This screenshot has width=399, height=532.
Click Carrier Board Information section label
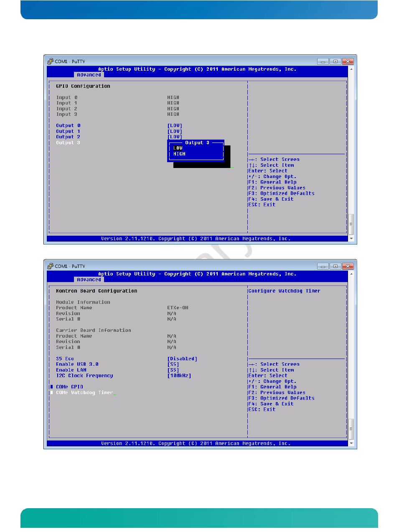pyautogui.click(x=94, y=330)
